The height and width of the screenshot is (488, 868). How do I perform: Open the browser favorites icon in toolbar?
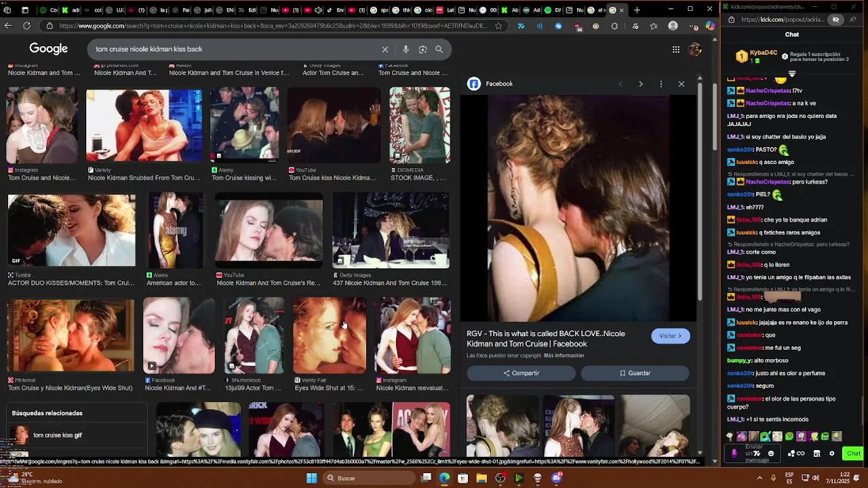pyautogui.click(x=654, y=26)
